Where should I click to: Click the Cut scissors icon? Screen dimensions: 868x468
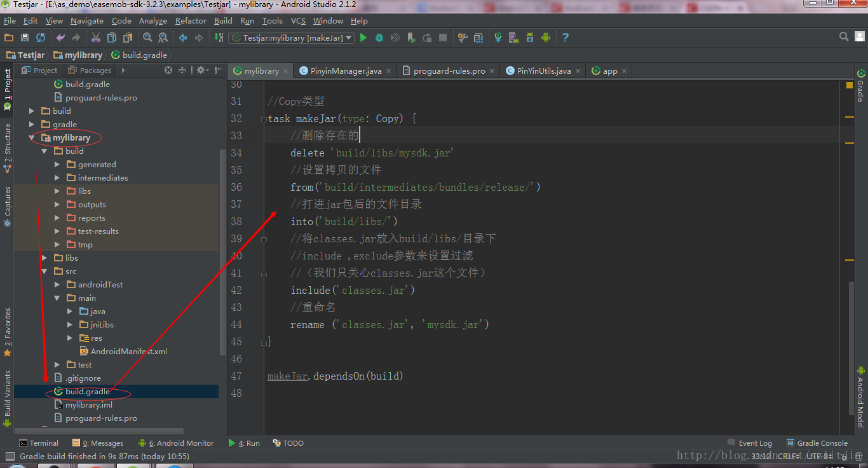[x=96, y=38]
